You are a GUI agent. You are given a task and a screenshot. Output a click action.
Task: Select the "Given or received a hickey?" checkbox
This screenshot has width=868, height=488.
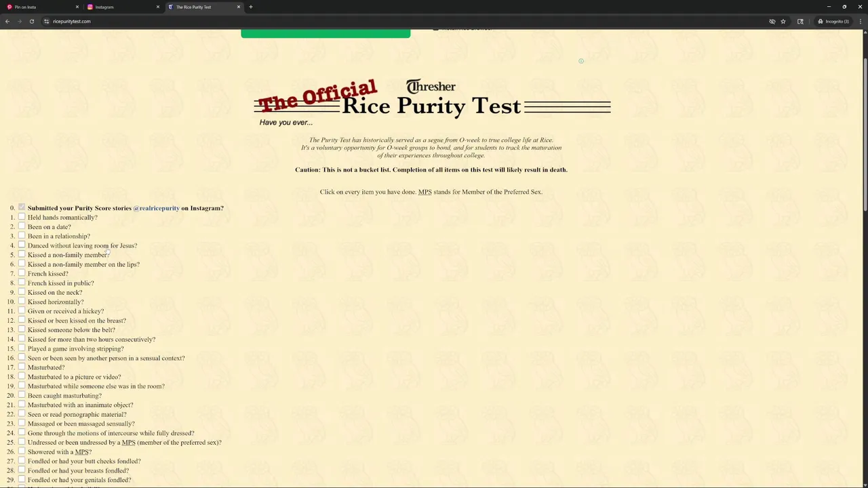coord(22,310)
